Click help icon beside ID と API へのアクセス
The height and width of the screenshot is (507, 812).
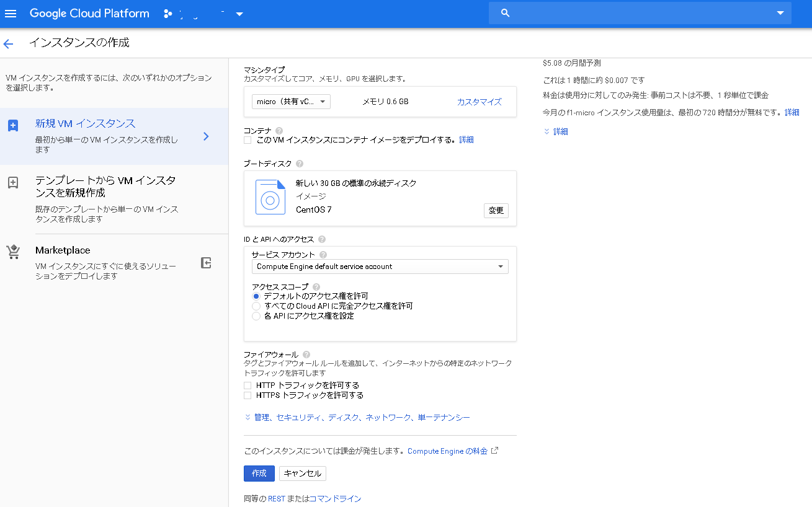point(322,239)
